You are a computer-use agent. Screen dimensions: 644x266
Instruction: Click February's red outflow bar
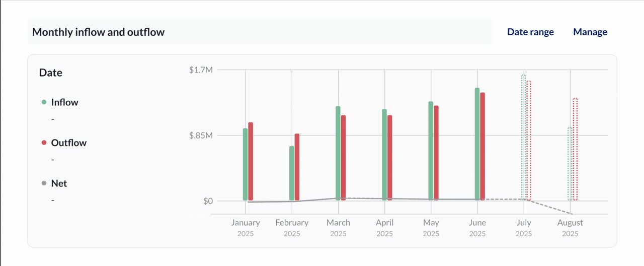[x=297, y=167]
